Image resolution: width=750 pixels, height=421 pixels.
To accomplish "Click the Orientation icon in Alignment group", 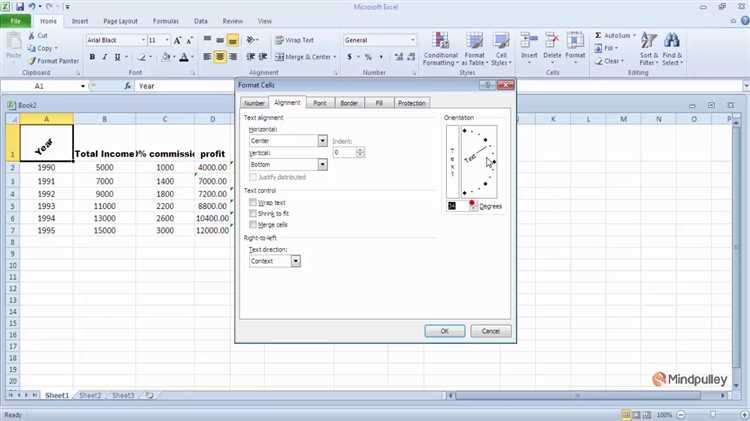I will click(251, 40).
